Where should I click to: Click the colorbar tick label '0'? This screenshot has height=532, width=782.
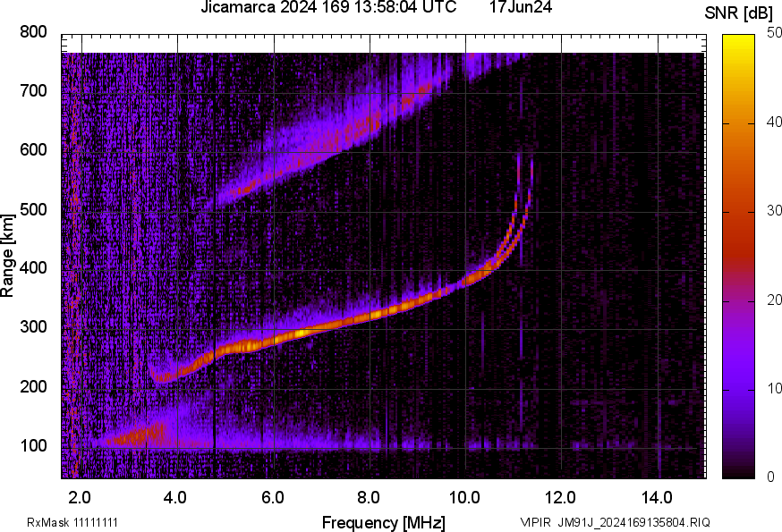coord(770,477)
